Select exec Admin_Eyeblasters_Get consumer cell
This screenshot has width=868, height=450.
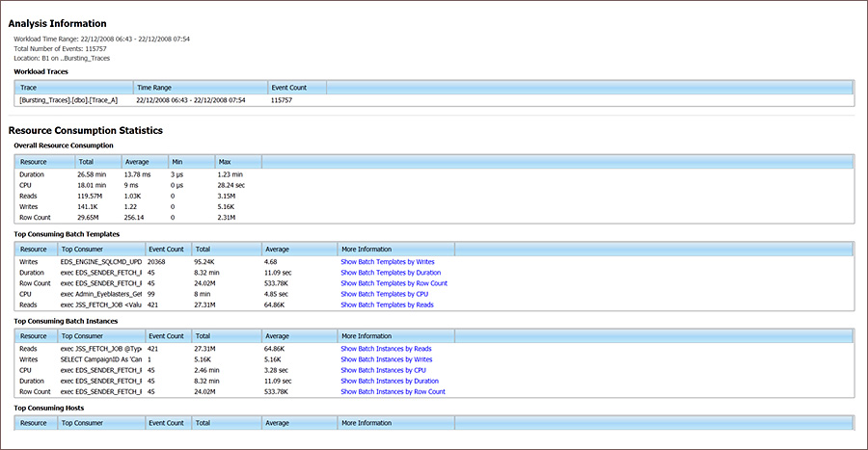101,294
